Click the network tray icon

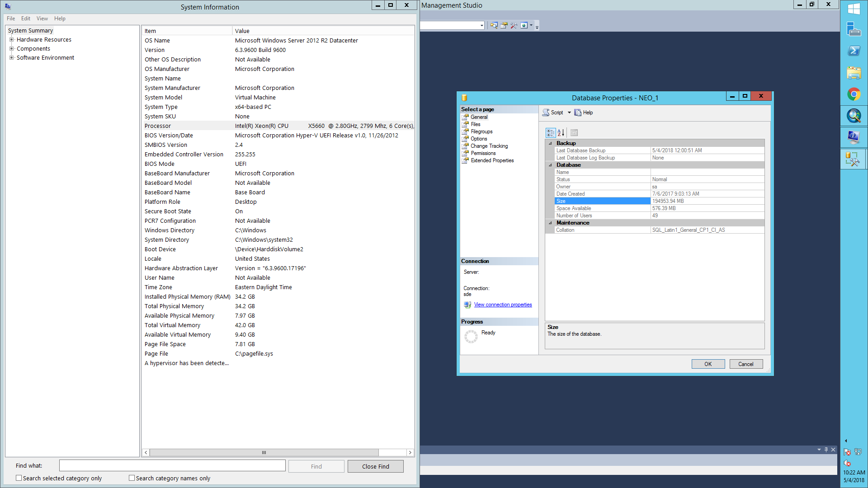pos(858,452)
